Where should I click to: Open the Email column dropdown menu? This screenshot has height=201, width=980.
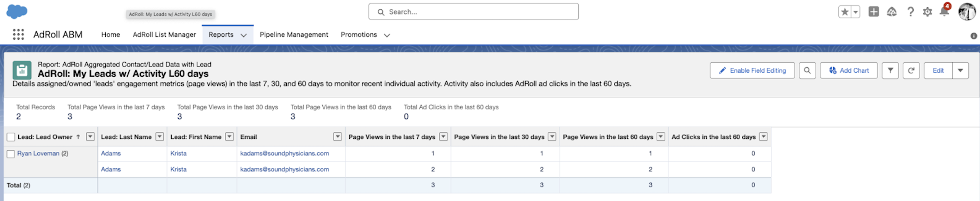click(x=337, y=137)
